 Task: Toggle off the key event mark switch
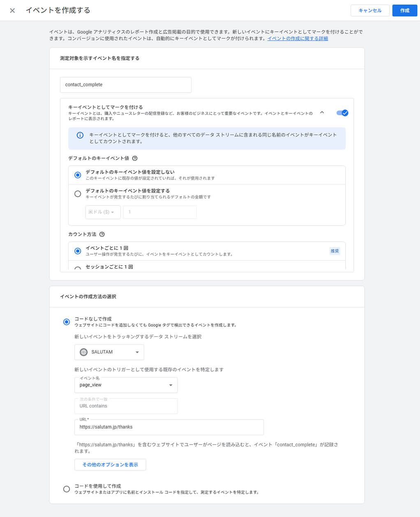(x=342, y=113)
